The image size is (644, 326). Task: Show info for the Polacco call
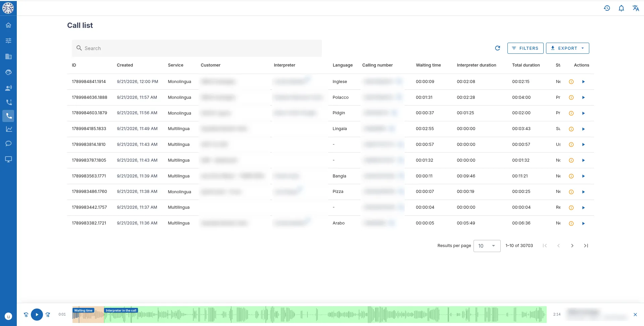point(571,97)
